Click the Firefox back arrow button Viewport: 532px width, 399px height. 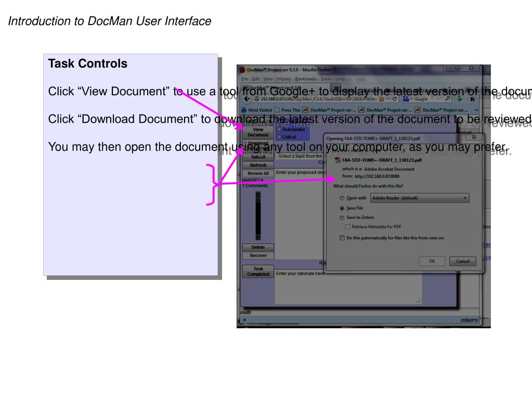pyautogui.click(x=247, y=99)
